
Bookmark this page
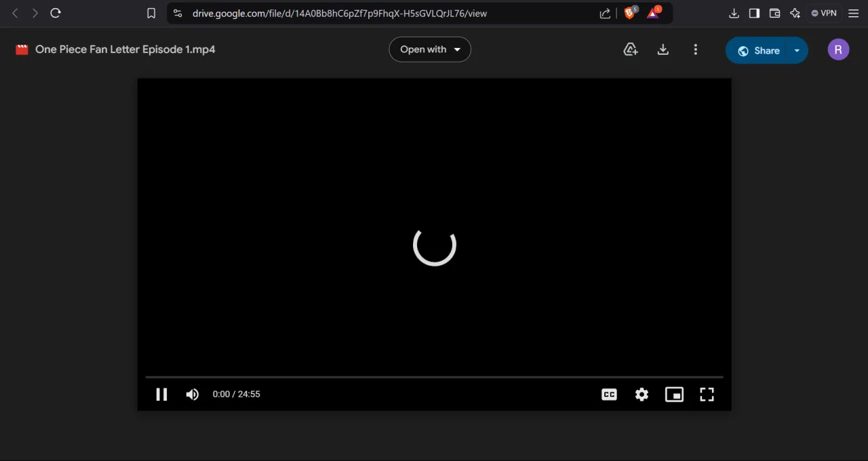tap(151, 13)
